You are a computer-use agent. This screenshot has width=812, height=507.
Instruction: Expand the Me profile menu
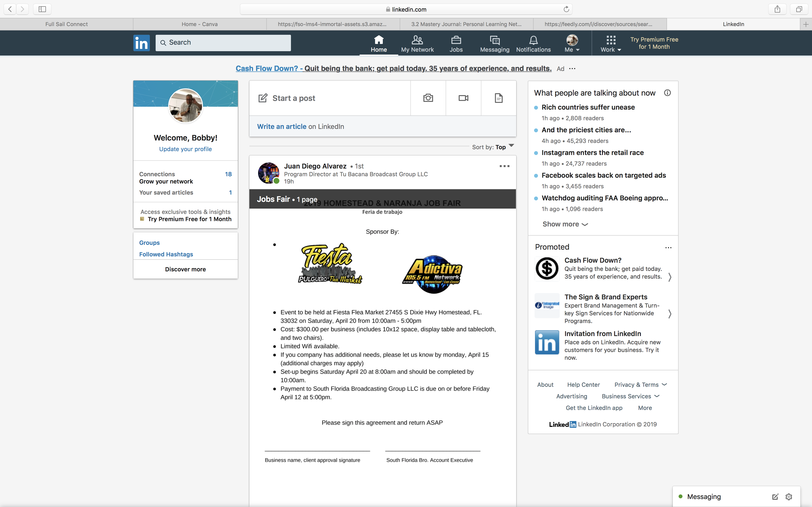pyautogui.click(x=572, y=44)
